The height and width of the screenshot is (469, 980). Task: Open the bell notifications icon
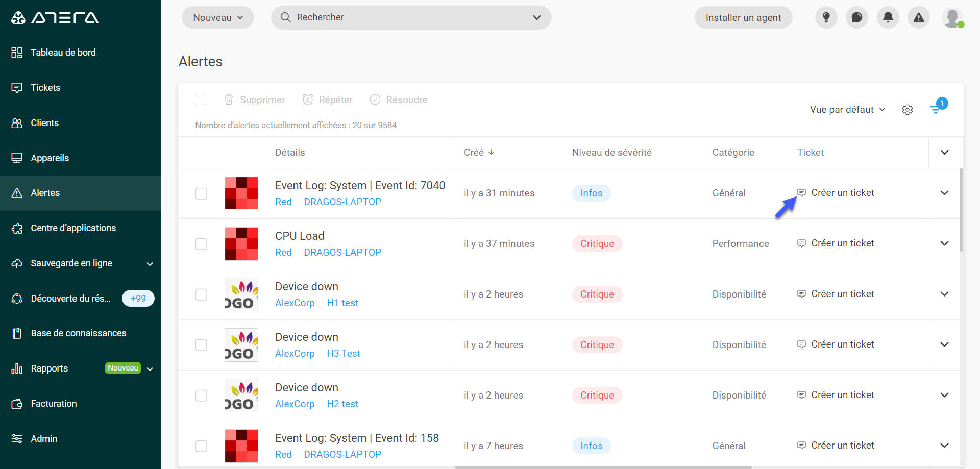click(x=888, y=17)
